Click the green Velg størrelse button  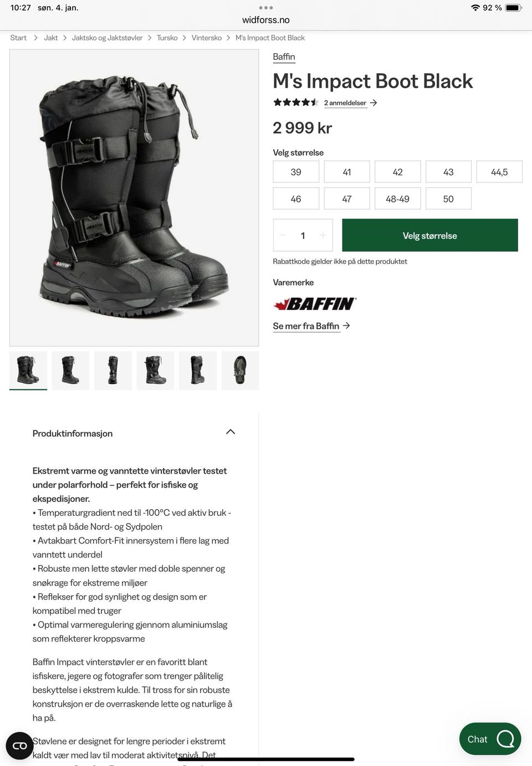coord(430,235)
